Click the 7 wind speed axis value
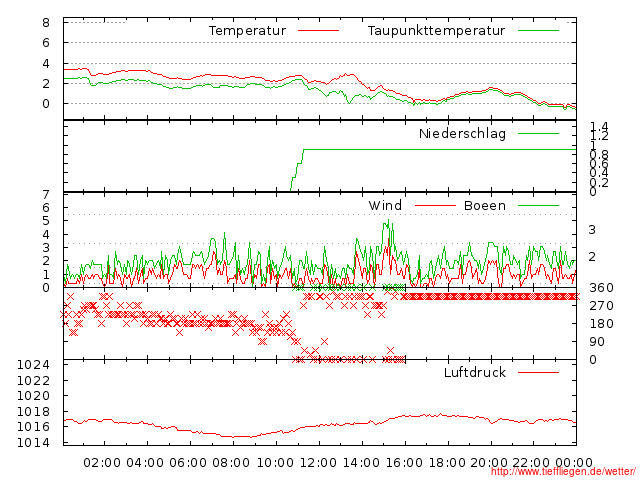Image resolution: width=640 pixels, height=480 pixels. (x=46, y=194)
